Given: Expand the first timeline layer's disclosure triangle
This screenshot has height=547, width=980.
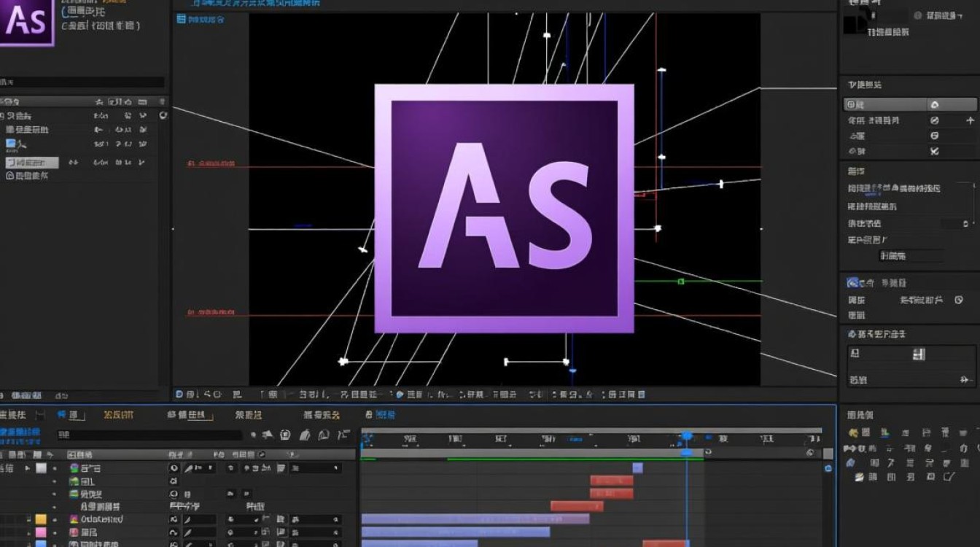Looking at the screenshot, I should click(x=28, y=468).
